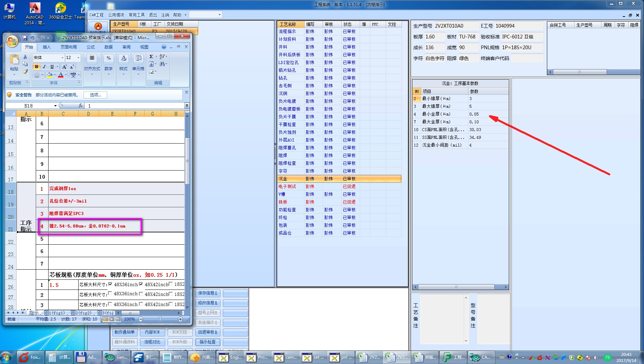Save the workbook from the quick access toolbar
The width and height of the screenshot is (644, 364).
[x=25, y=38]
